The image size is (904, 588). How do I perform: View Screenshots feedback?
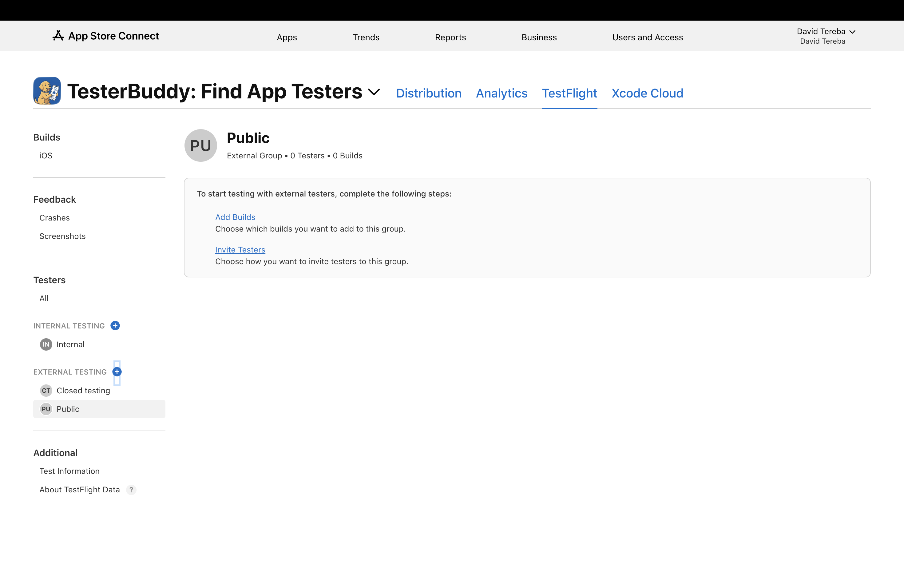click(x=63, y=236)
